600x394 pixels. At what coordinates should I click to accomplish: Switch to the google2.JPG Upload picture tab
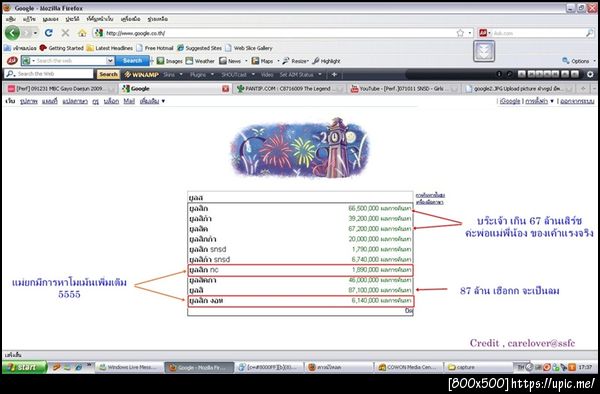pyautogui.click(x=519, y=89)
